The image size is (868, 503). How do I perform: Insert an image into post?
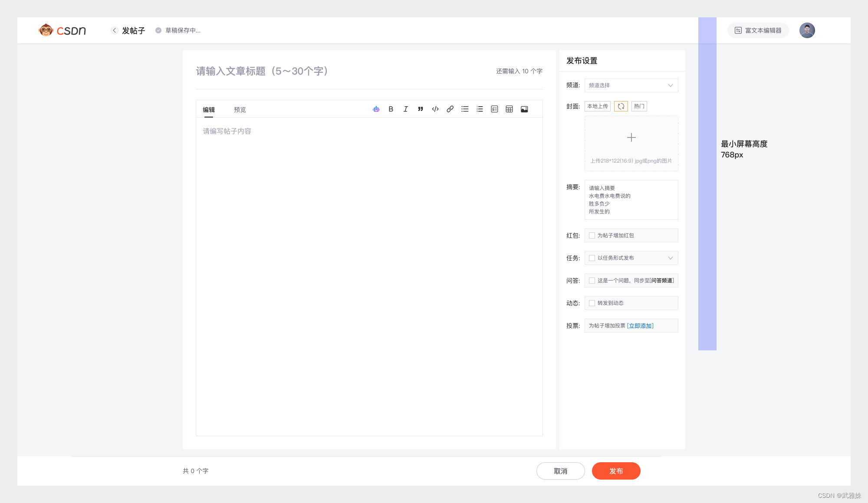524,109
